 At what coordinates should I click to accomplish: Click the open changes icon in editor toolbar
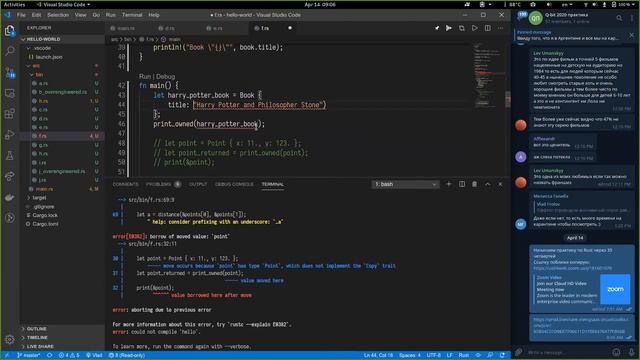[x=462, y=28]
